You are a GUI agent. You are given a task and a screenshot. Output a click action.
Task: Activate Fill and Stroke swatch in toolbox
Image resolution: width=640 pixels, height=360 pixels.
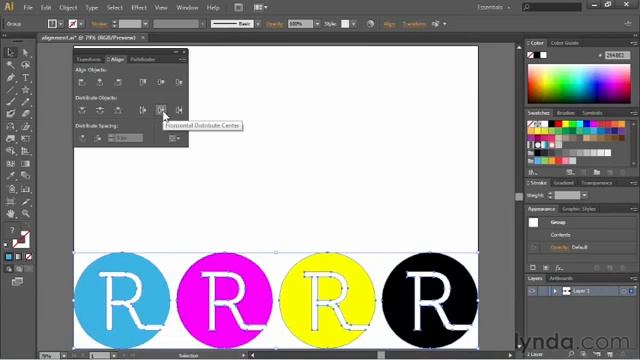coord(20,240)
